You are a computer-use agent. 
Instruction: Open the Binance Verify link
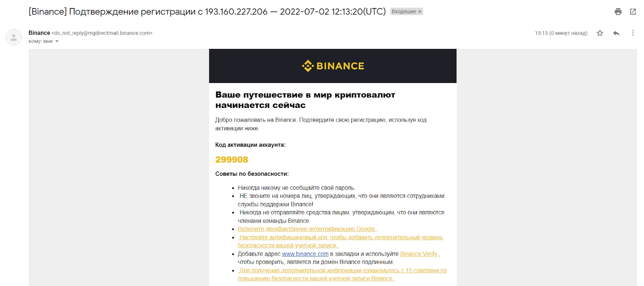coord(419,254)
